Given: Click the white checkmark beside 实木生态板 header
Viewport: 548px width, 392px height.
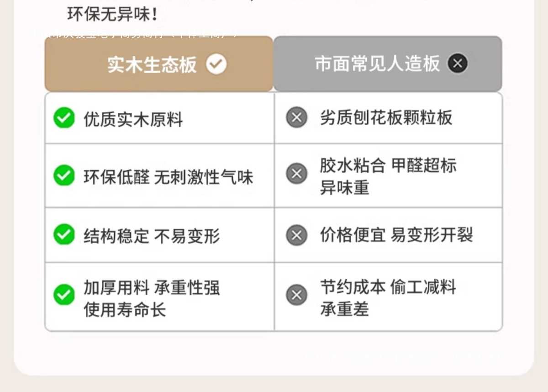Looking at the screenshot, I should tap(216, 64).
